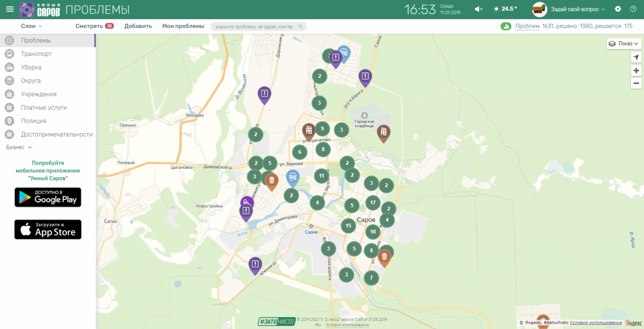The height and width of the screenshot is (329, 644).
Task: Open settings gear in header
Action: coord(618,9)
